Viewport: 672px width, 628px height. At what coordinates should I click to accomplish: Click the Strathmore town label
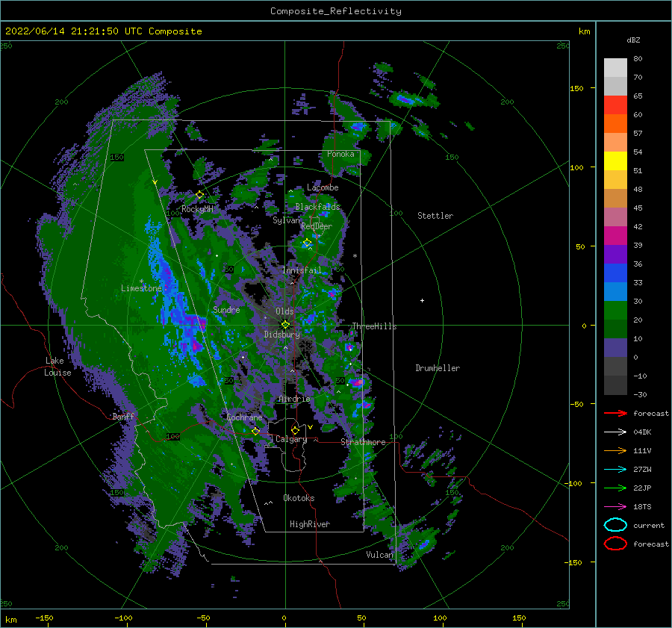(363, 442)
